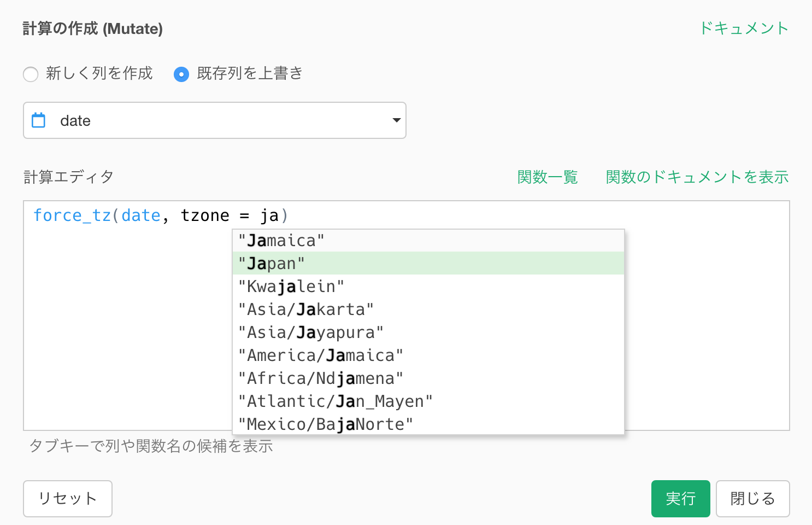
Task: Choose "Asia/Jayapura" from autocomplete suggestions
Action: click(428, 332)
